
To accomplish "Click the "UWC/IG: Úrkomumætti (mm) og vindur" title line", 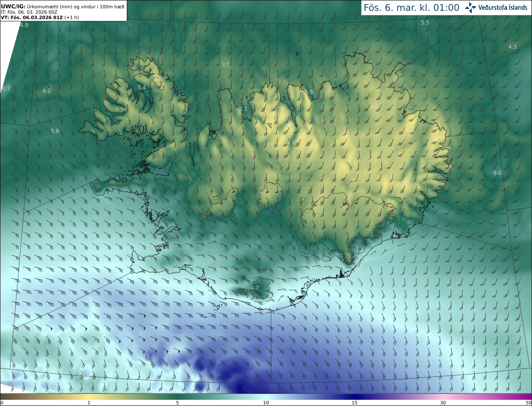I will 62,6.
